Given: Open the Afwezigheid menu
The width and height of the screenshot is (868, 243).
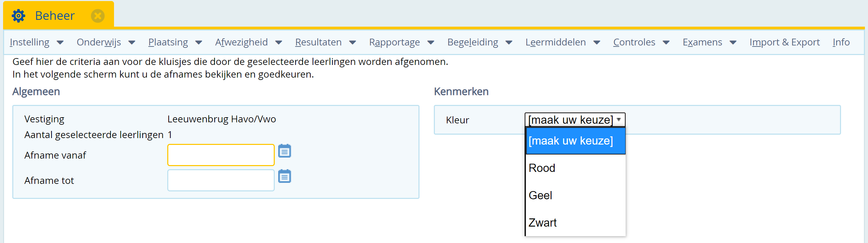Looking at the screenshot, I should click(x=248, y=42).
